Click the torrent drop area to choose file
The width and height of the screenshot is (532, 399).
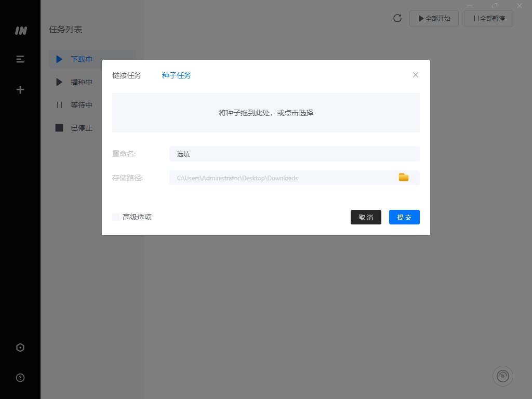[x=265, y=113]
